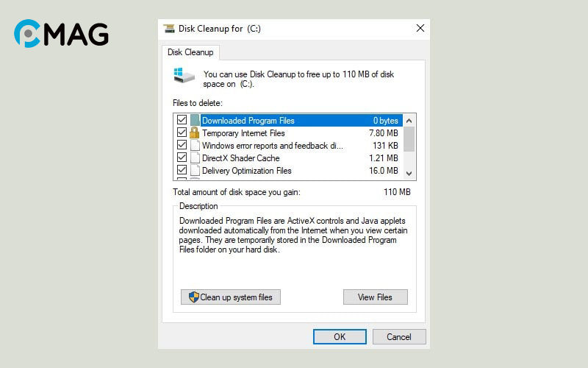
Task: Click the file icon next to DirectX Shader Cache
Action: click(195, 158)
